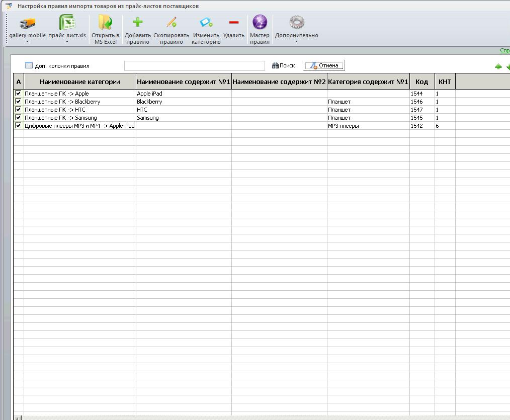Select the Apple iPad cell
Image resolution: width=510 pixels, height=420 pixels.
coord(184,94)
